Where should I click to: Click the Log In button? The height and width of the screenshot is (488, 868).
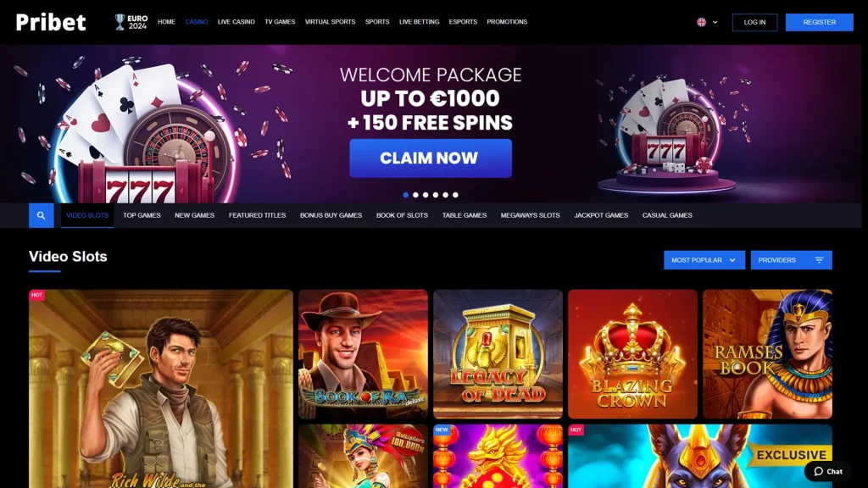coord(754,22)
